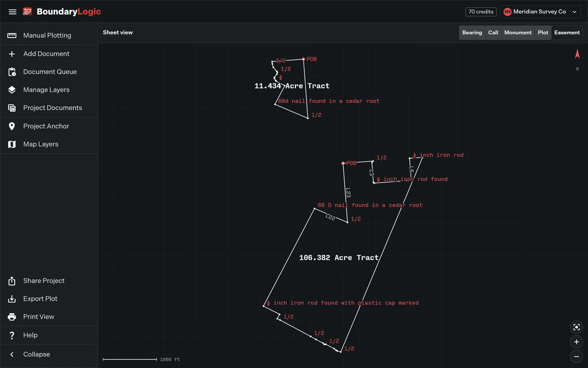Select Document Queue in the sidebar
Image resolution: width=588 pixels, height=368 pixels.
49,72
